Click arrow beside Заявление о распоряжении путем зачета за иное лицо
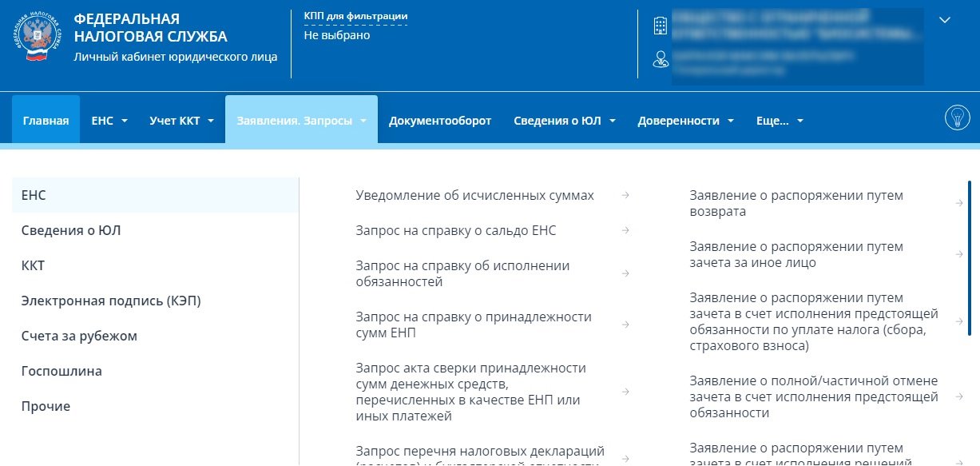Viewport: 980px width, 466px height. (x=958, y=254)
